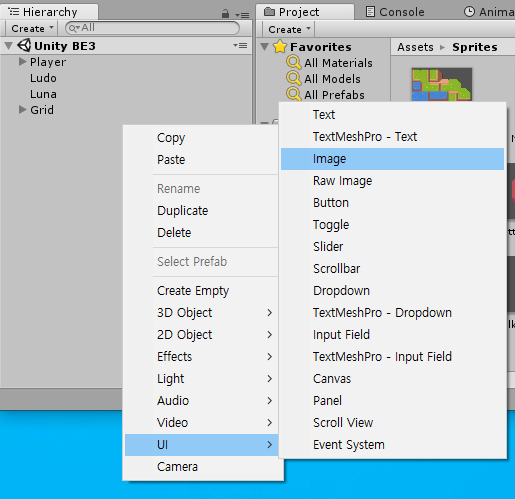The image size is (515, 499).
Task: Create a UI Canvas
Action: (392, 379)
